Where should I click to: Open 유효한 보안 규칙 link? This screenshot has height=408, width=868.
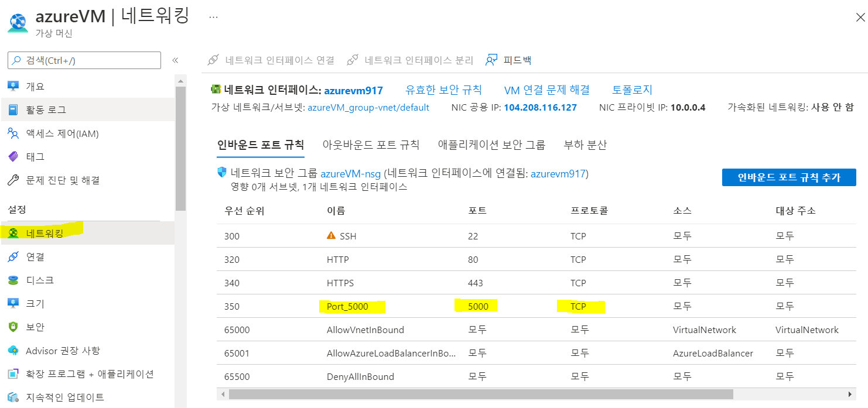click(x=443, y=90)
